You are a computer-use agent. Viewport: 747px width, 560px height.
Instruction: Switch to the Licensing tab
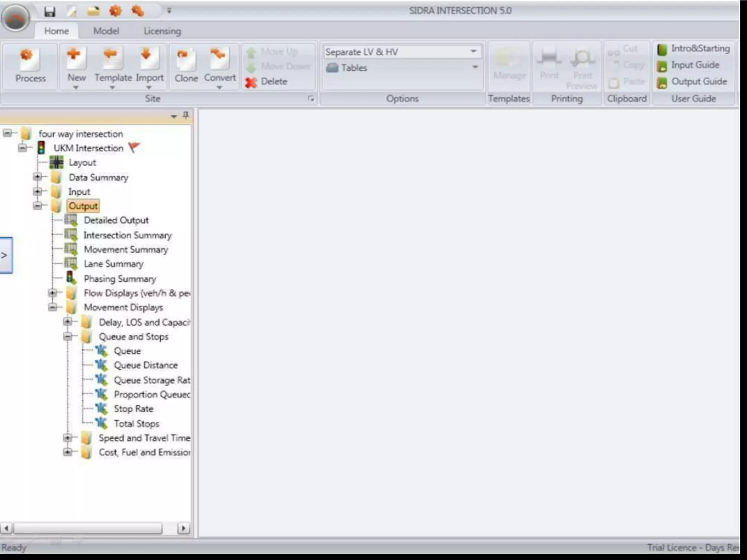click(x=162, y=31)
